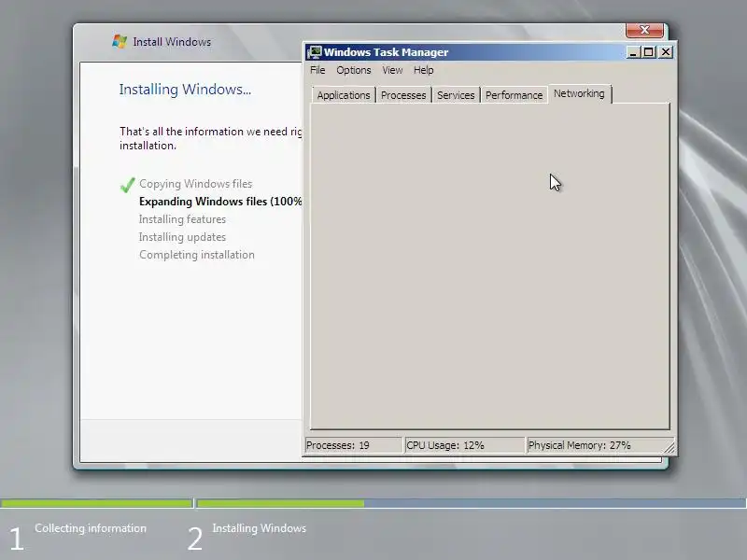Click the green checkmark beside Copying Windows files
The height and width of the screenshot is (560, 747).
point(127,184)
